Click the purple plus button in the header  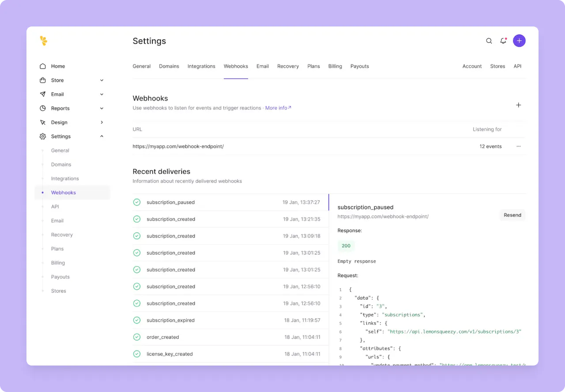[519, 41]
